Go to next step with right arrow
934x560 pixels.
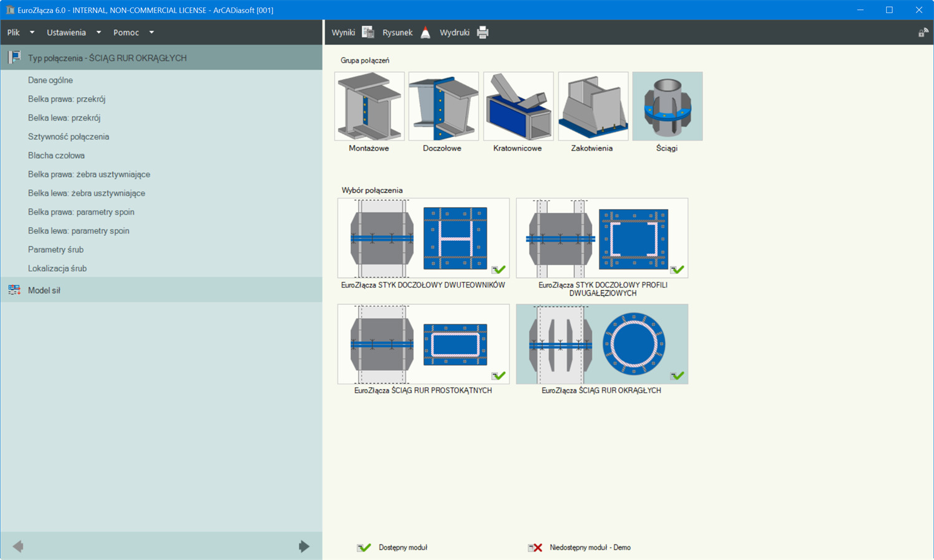coord(304,546)
